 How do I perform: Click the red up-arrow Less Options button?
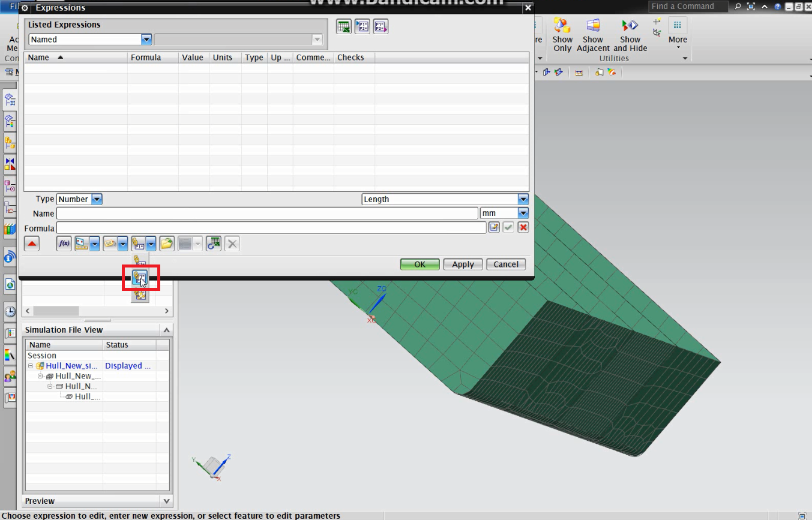pyautogui.click(x=32, y=244)
